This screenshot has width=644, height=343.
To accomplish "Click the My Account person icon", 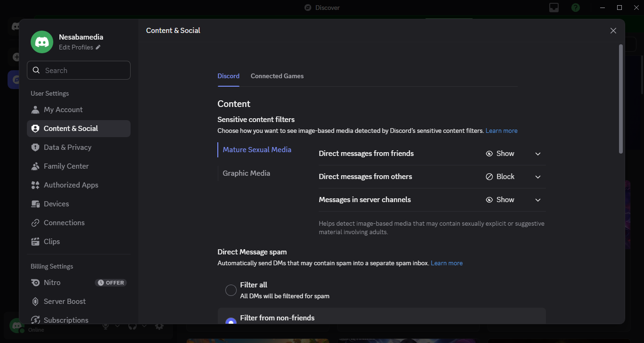I will click(x=35, y=110).
